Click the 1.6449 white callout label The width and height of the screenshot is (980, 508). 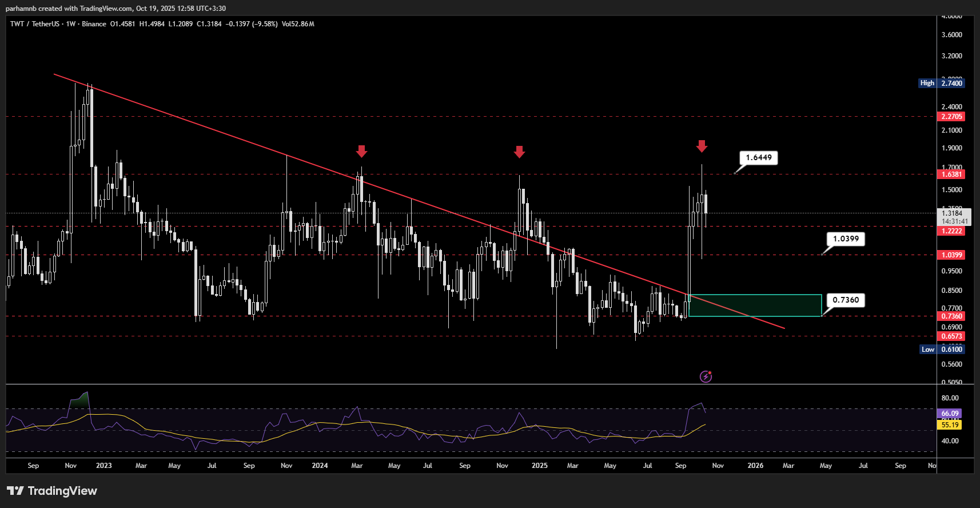point(758,158)
